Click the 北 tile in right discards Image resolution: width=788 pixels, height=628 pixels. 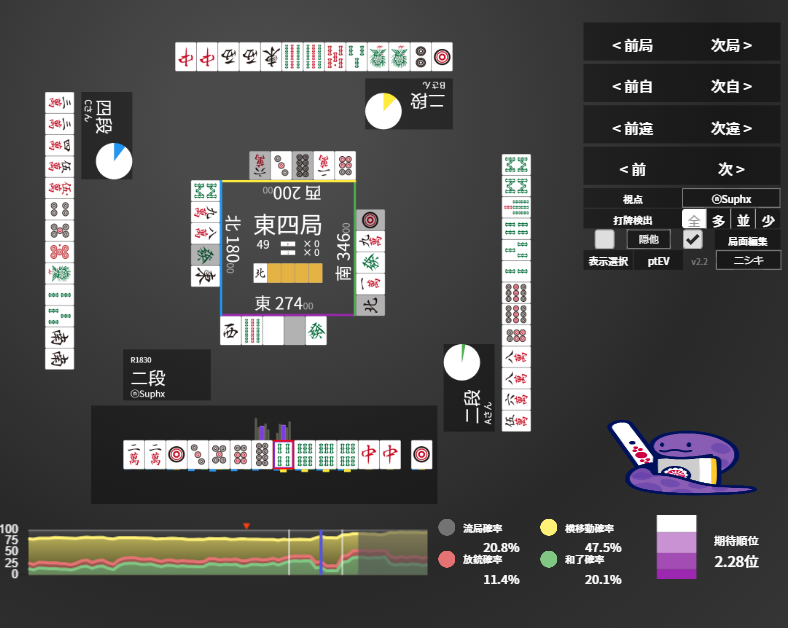[x=371, y=305]
